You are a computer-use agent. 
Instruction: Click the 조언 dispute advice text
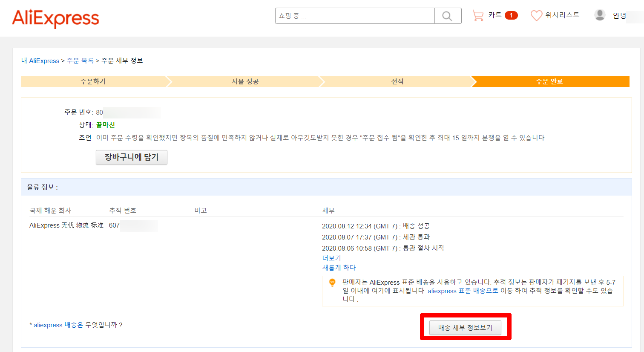321,138
